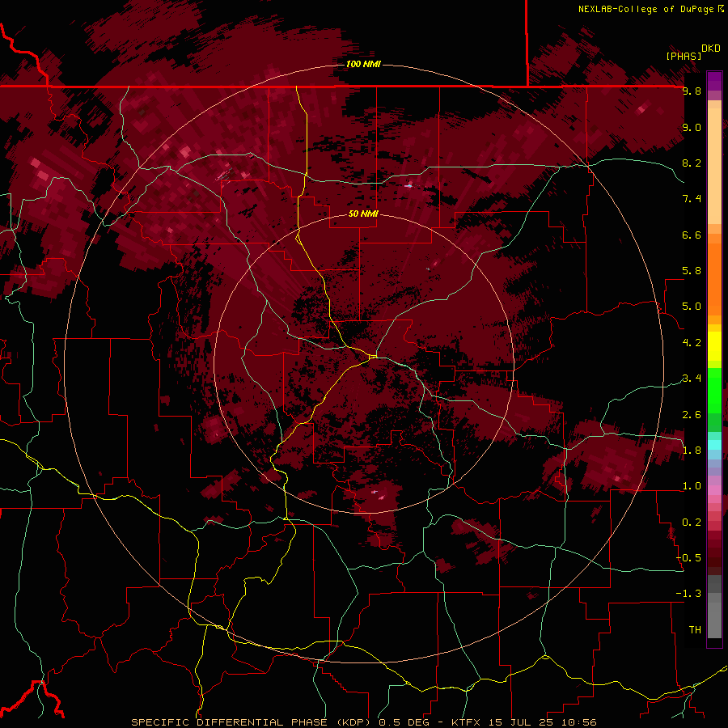Click the 9.0 value on the color scale
The width and height of the screenshot is (728, 728).
[692, 127]
